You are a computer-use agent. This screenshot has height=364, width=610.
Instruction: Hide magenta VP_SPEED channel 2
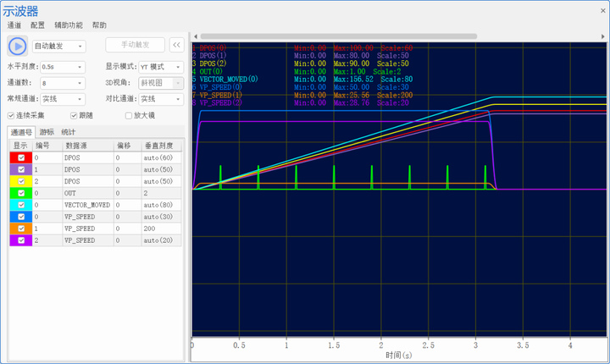[x=21, y=240]
